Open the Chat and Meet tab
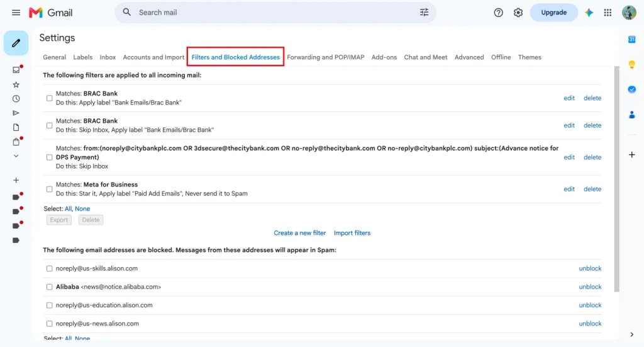 (x=426, y=57)
